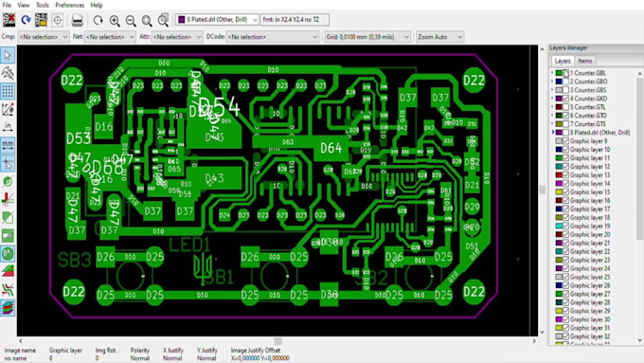Click canvas vertical scrollbar down arrow
The width and height of the screenshot is (644, 363).
tap(542, 332)
